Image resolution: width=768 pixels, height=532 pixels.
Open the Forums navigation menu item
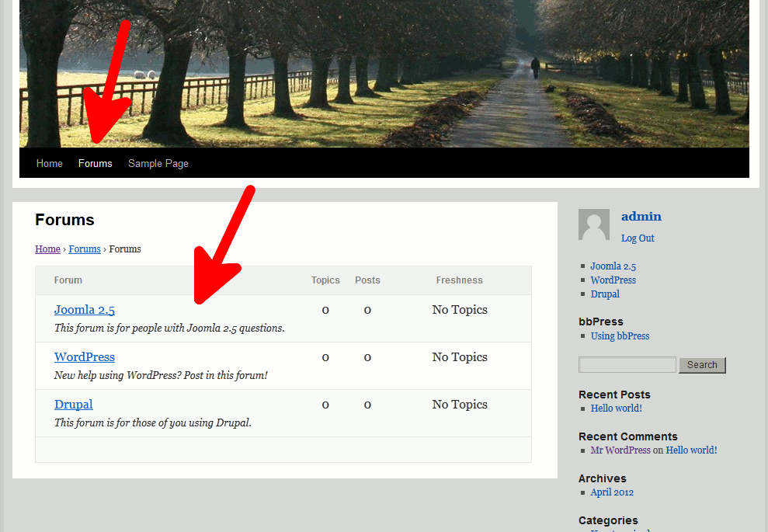pos(95,164)
